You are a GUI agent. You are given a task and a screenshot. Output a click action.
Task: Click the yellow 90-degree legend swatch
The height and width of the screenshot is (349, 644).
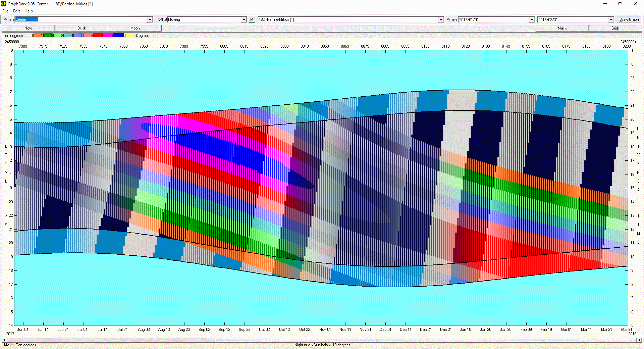pyautogui.click(x=129, y=36)
